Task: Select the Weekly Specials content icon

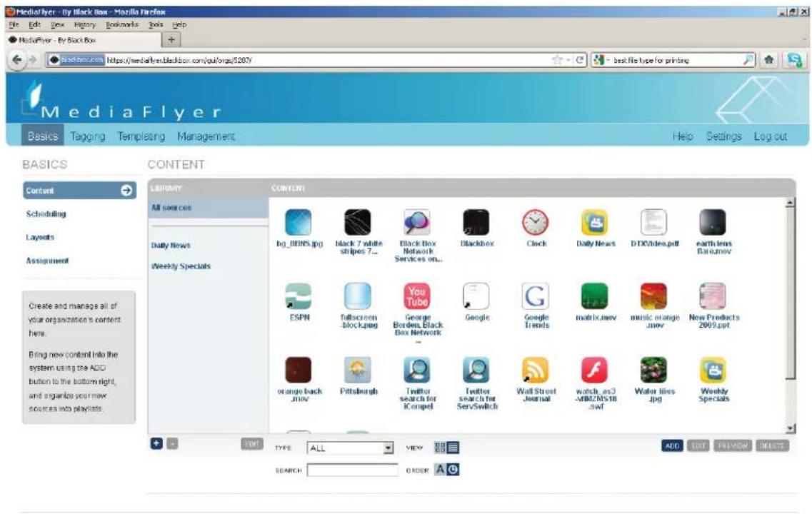Action: pyautogui.click(x=713, y=370)
